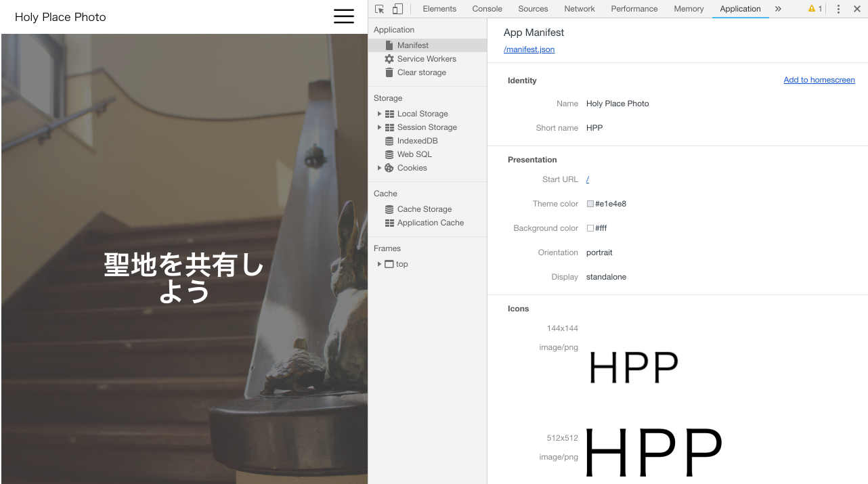Close the DevTools panel
Viewport: 868px width, 484px height.
(856, 9)
